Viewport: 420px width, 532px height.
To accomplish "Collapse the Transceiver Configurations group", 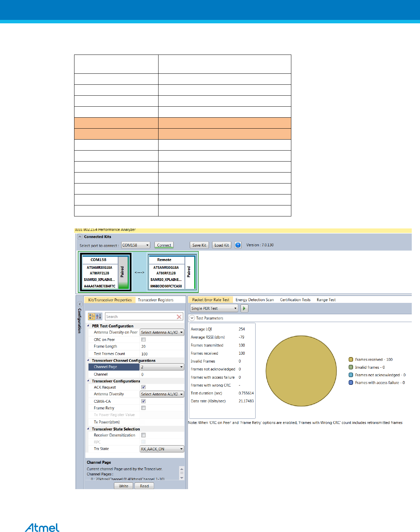I will (88, 381).
